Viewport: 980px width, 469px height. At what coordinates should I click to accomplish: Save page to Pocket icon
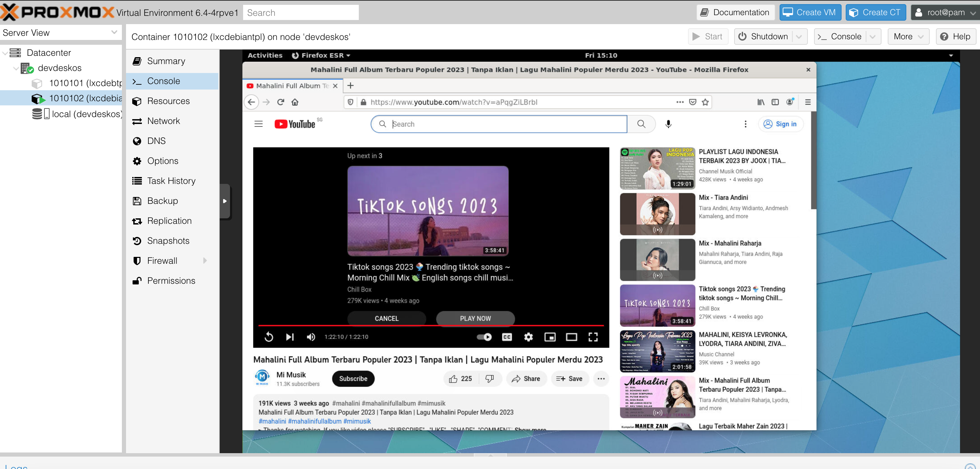pos(692,102)
